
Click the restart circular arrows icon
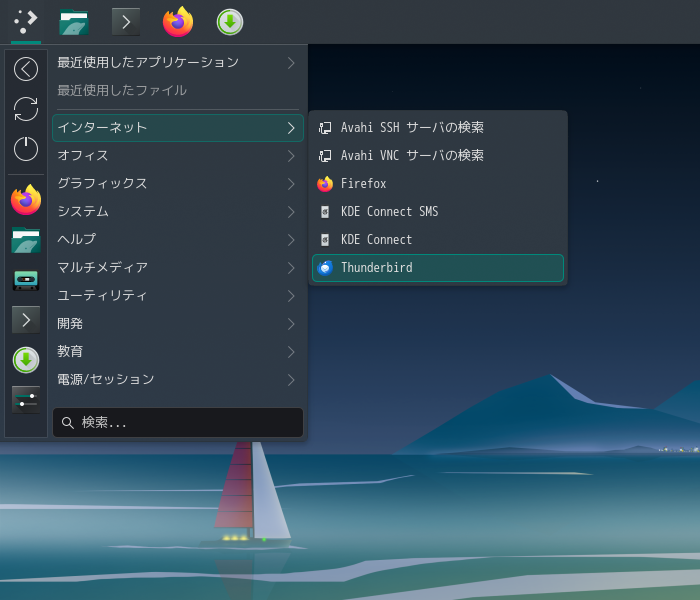point(26,109)
